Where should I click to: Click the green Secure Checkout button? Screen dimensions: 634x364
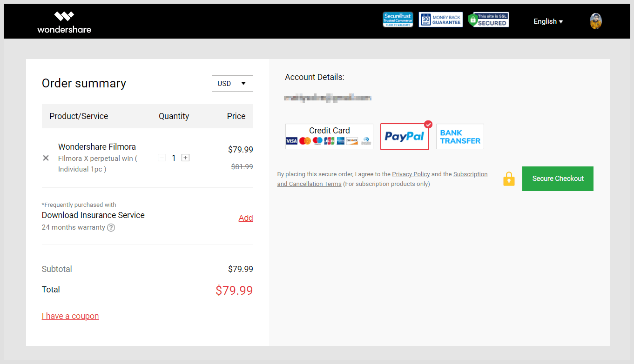(558, 179)
